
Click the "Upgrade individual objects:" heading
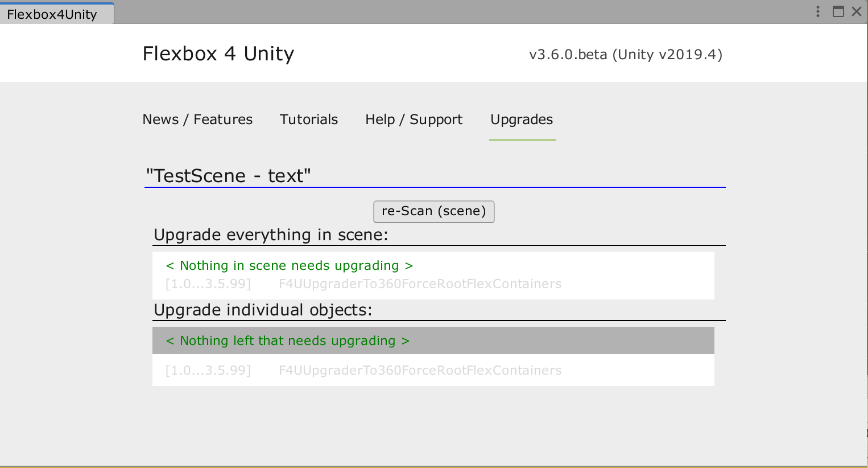pyautogui.click(x=263, y=310)
